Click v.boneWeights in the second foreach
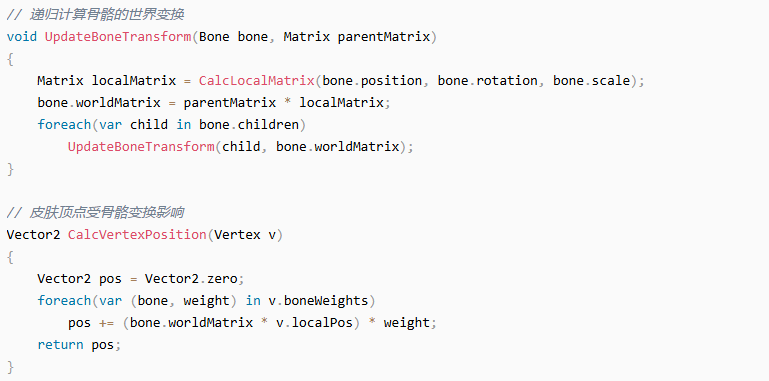Viewport: 769px width, 381px height. click(x=318, y=301)
